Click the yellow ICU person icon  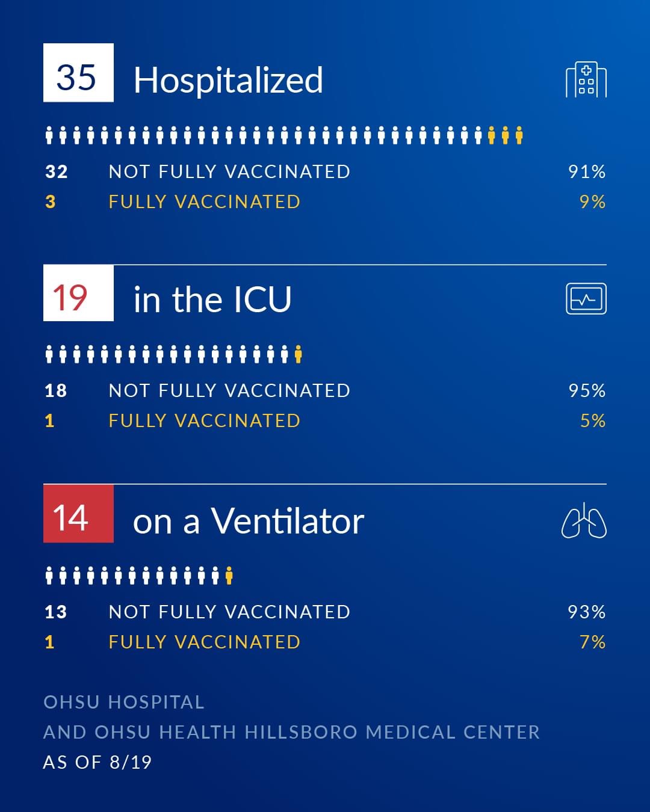tap(298, 354)
